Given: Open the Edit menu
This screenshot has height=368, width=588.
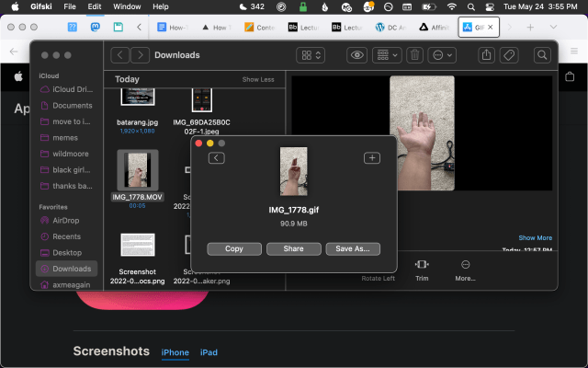Looking at the screenshot, I should (x=95, y=6).
